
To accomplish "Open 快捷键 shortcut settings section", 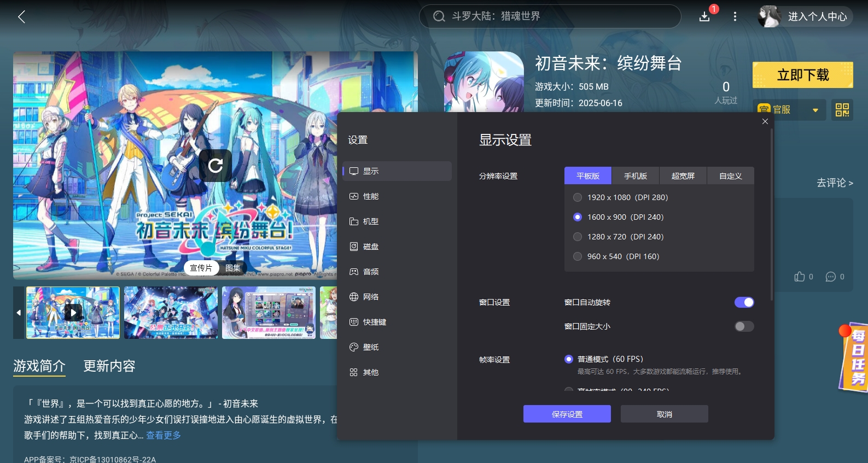I will click(x=397, y=322).
